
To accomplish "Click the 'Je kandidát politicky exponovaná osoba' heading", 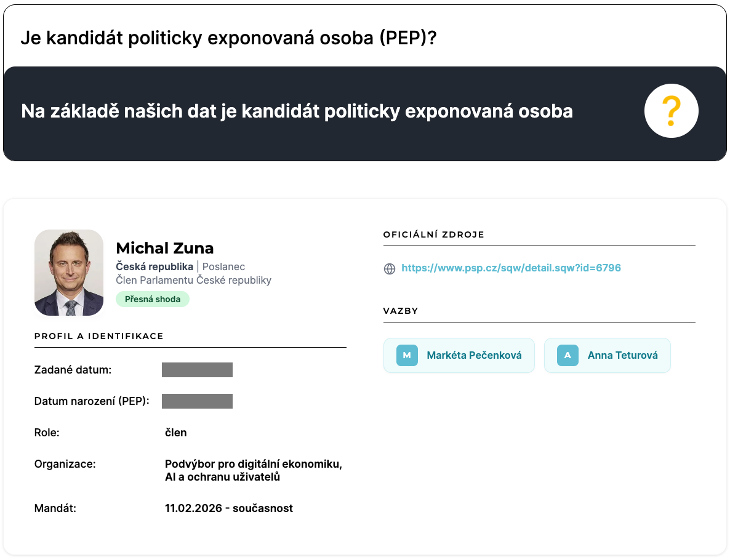I will point(228,38).
